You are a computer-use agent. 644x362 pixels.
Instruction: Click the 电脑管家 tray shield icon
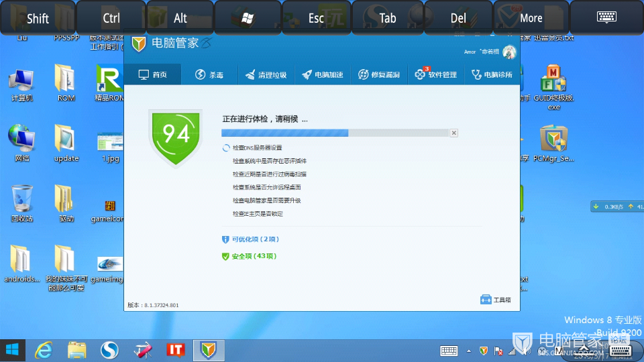(x=484, y=351)
